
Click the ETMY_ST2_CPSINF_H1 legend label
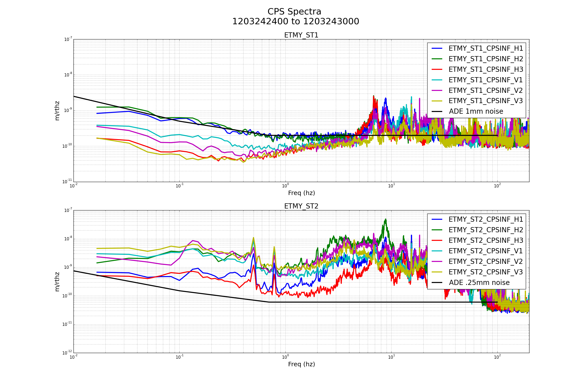[x=486, y=220]
